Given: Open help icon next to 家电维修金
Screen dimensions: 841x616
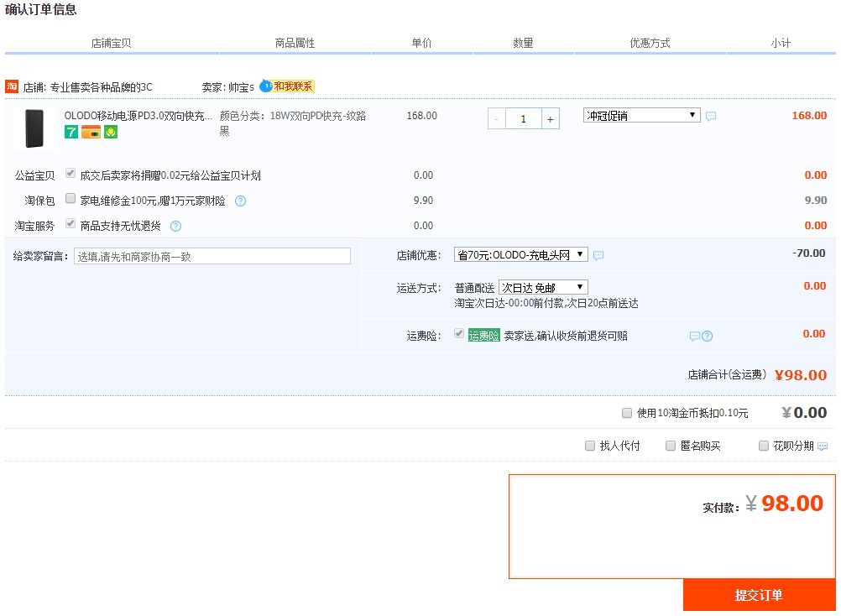Looking at the screenshot, I should coord(240,201).
